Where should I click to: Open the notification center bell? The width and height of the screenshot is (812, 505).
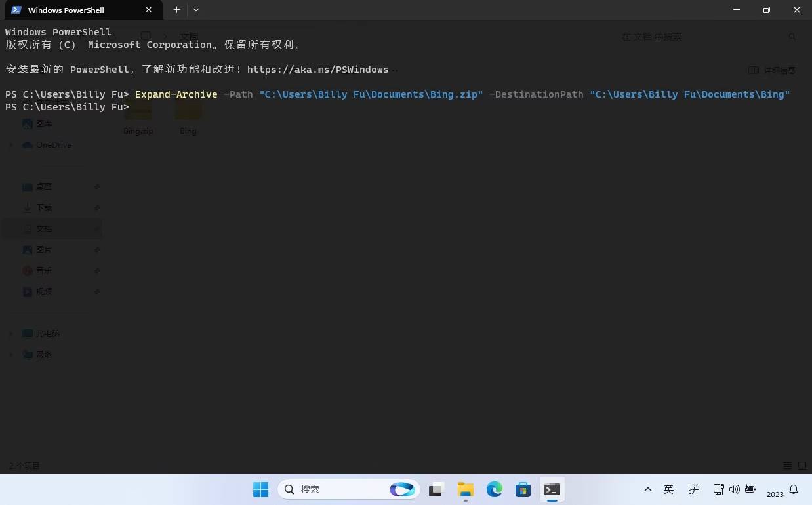tap(794, 489)
